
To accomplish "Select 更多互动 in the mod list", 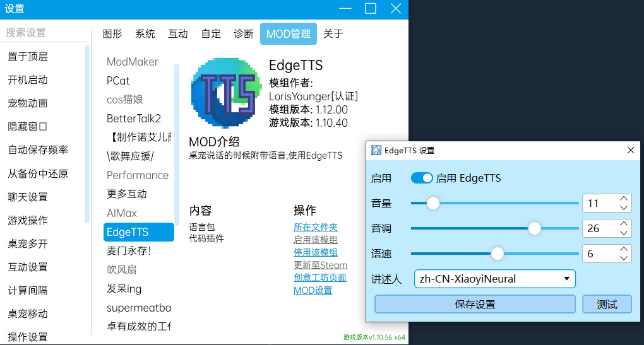I will [139, 194].
